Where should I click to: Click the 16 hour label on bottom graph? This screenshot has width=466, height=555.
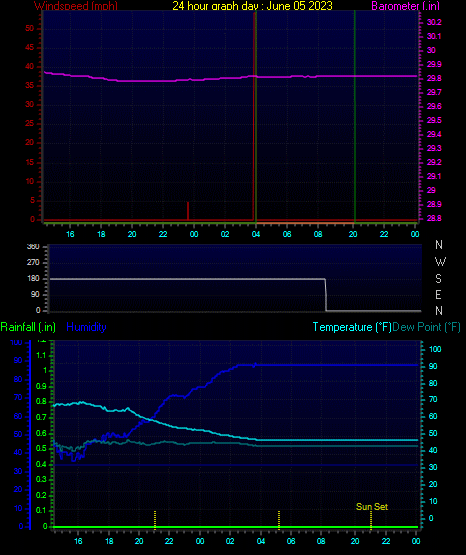[78, 541]
